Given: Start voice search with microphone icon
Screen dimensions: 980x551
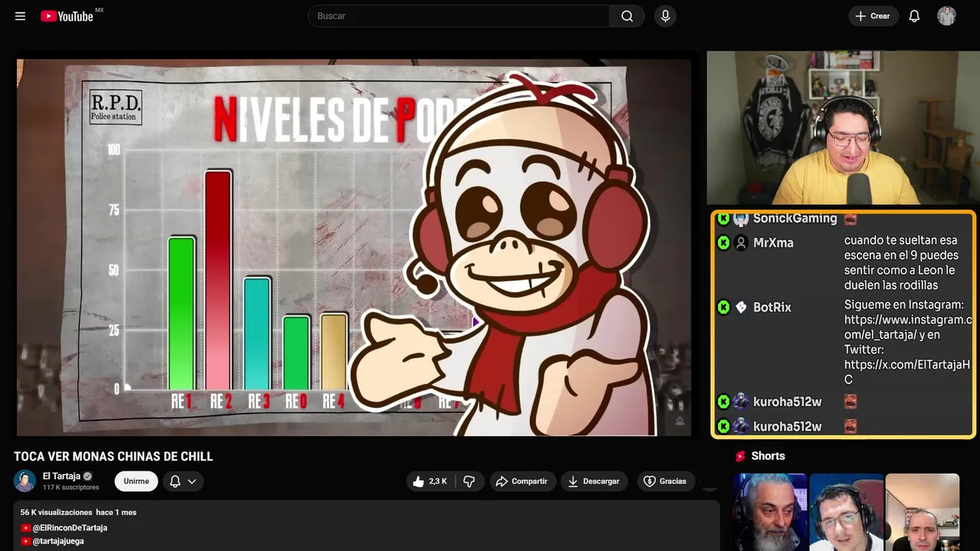Looking at the screenshot, I should coord(665,16).
